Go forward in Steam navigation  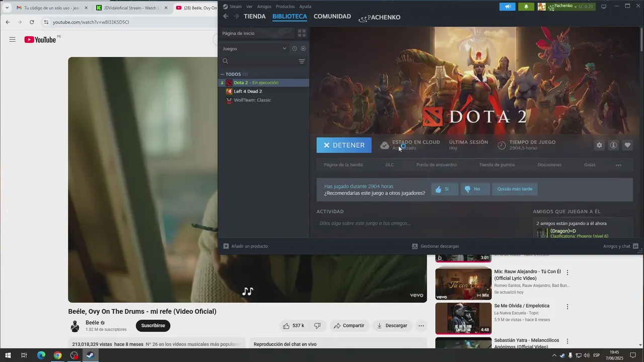click(x=236, y=17)
